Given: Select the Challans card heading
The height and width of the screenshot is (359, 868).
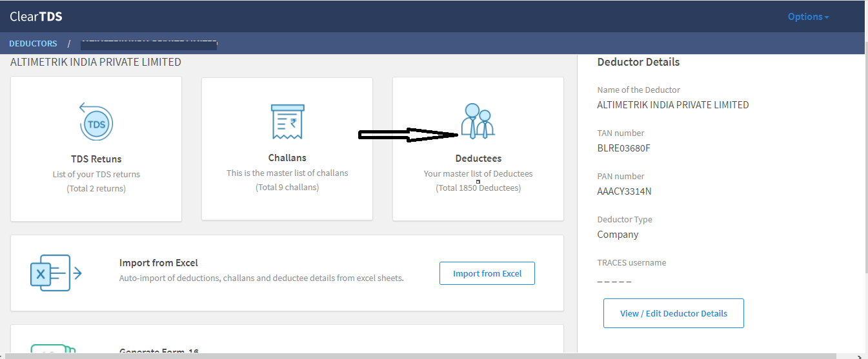Looking at the screenshot, I should (287, 158).
